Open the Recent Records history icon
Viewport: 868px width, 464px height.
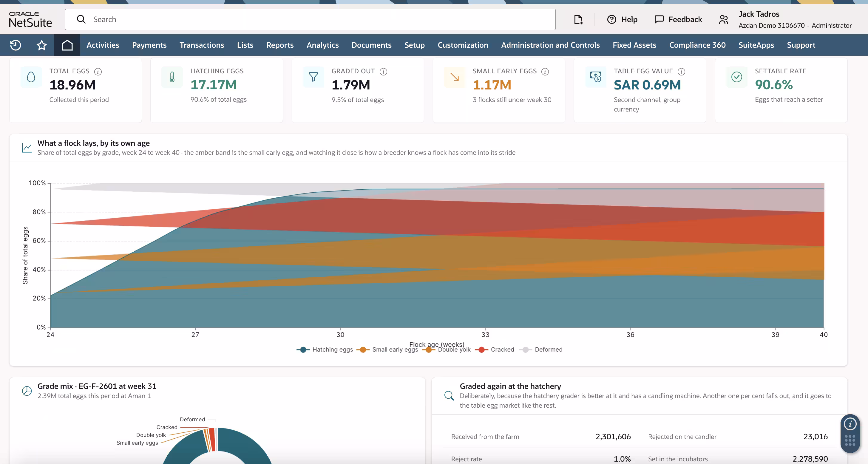coord(16,45)
